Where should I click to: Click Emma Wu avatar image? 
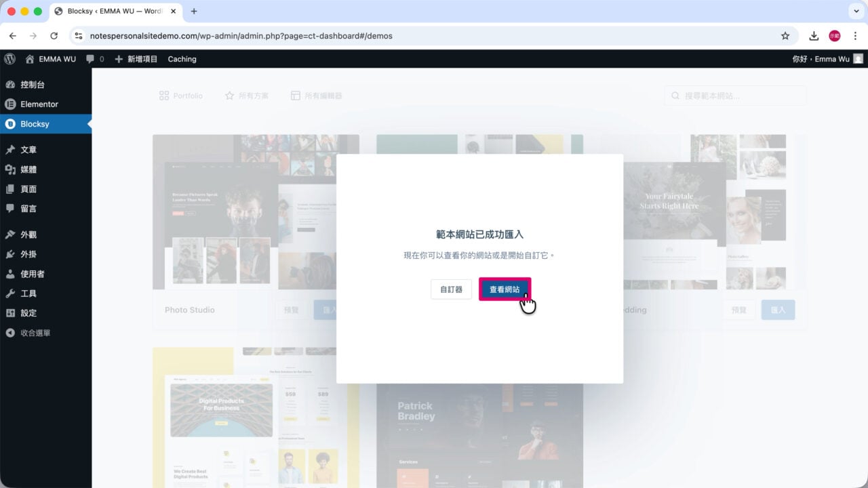(x=858, y=59)
